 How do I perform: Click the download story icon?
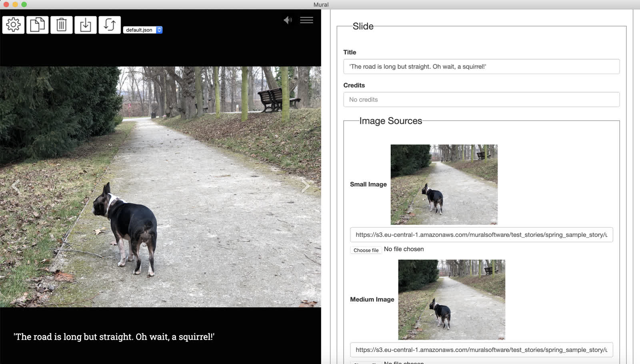pyautogui.click(x=85, y=25)
